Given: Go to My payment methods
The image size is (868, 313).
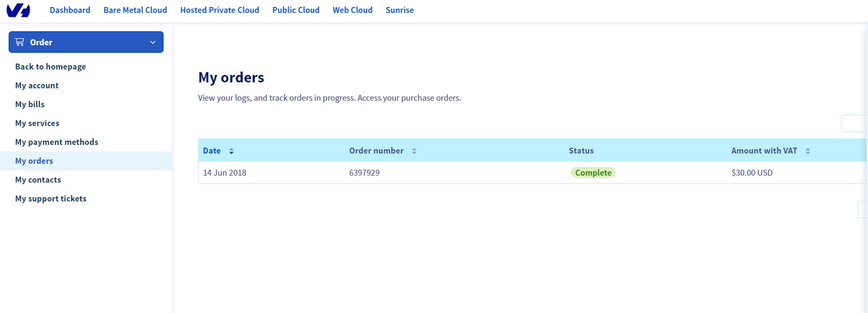Looking at the screenshot, I should pos(57,142).
